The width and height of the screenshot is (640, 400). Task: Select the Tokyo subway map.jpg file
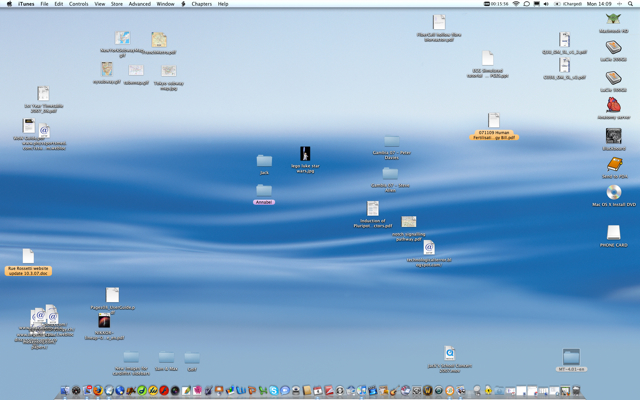point(169,71)
